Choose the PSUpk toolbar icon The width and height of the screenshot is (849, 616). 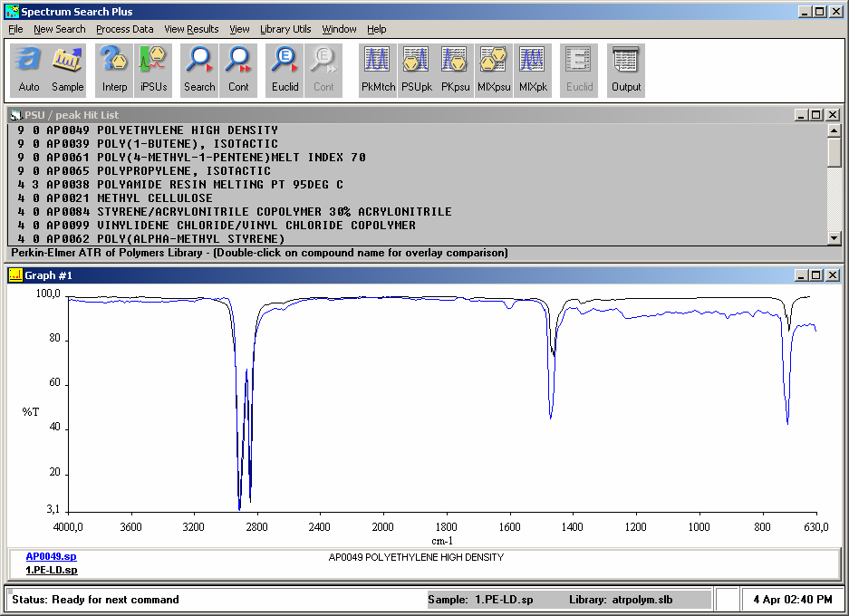click(x=417, y=71)
